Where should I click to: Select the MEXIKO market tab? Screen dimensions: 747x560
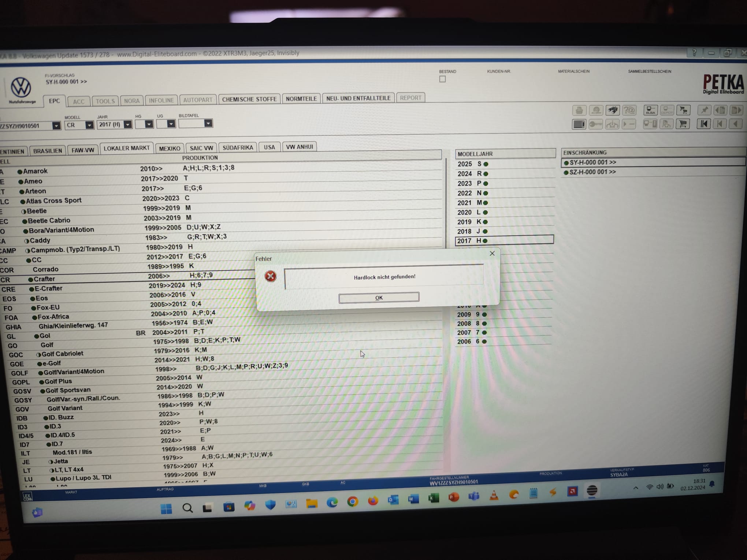(170, 148)
